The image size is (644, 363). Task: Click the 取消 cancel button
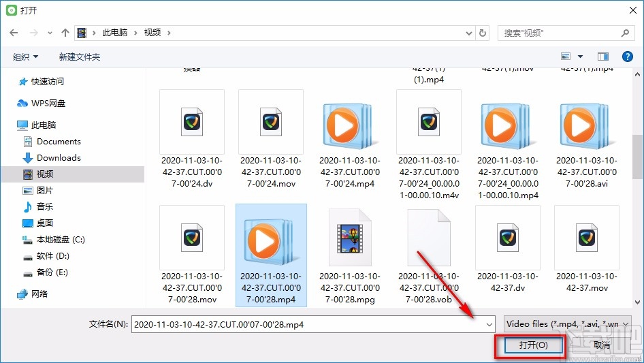point(602,345)
